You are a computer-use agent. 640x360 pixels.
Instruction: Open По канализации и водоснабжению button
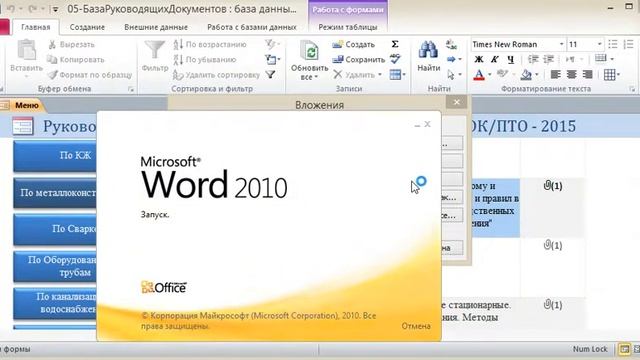point(55,303)
